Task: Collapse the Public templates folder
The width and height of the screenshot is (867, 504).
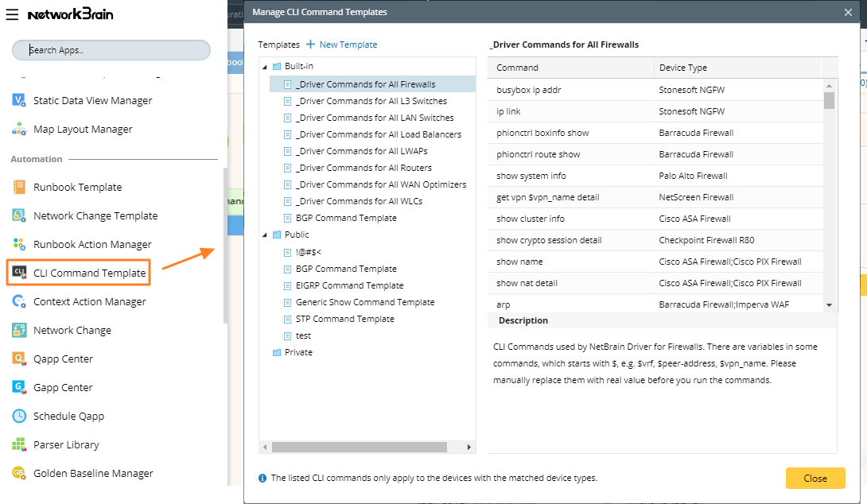Action: tap(265, 235)
